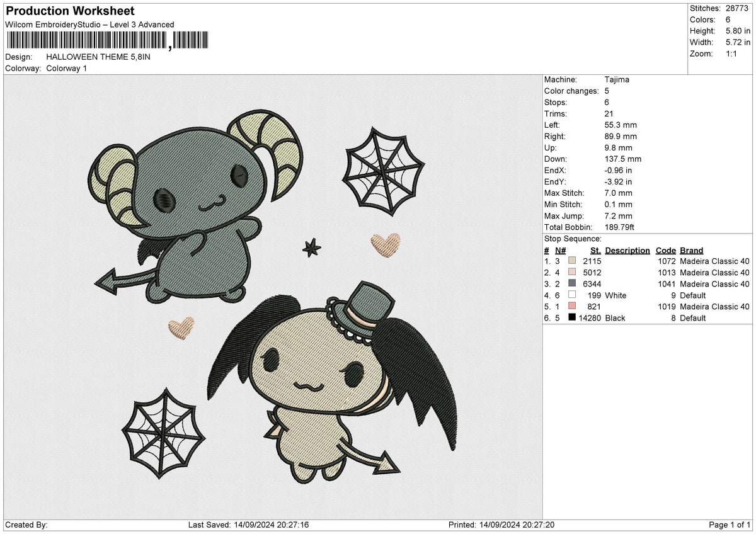Click 'Madeira Classic 40' brand for code 1041

click(x=715, y=284)
